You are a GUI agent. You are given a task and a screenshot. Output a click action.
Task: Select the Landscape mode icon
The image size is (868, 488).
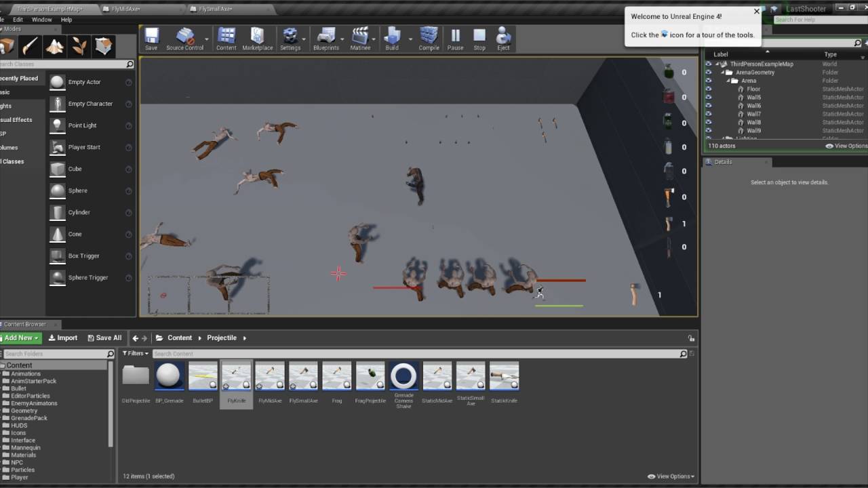55,46
